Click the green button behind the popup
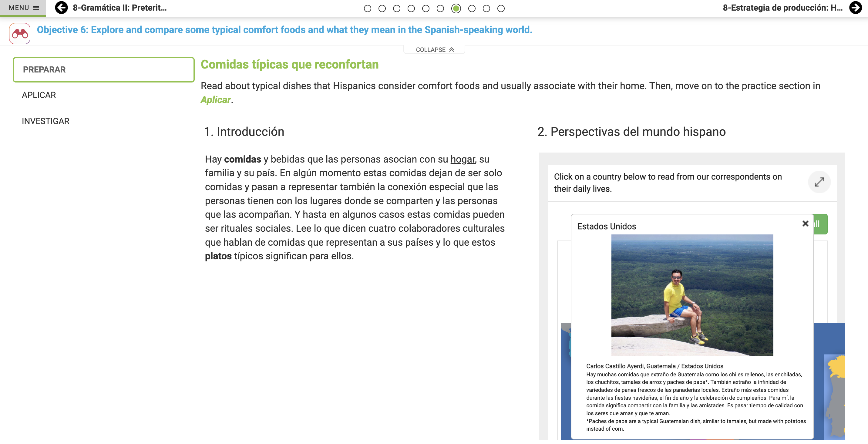Viewport: 868px width, 444px height. pos(820,224)
